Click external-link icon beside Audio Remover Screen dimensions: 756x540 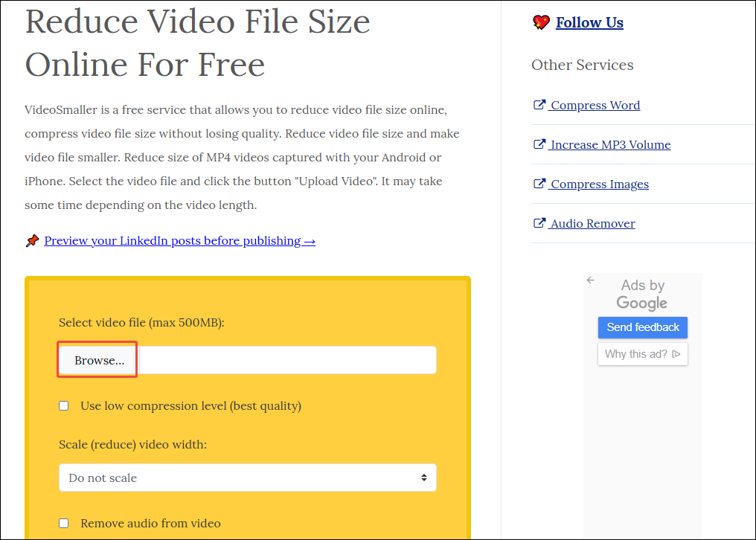(539, 223)
